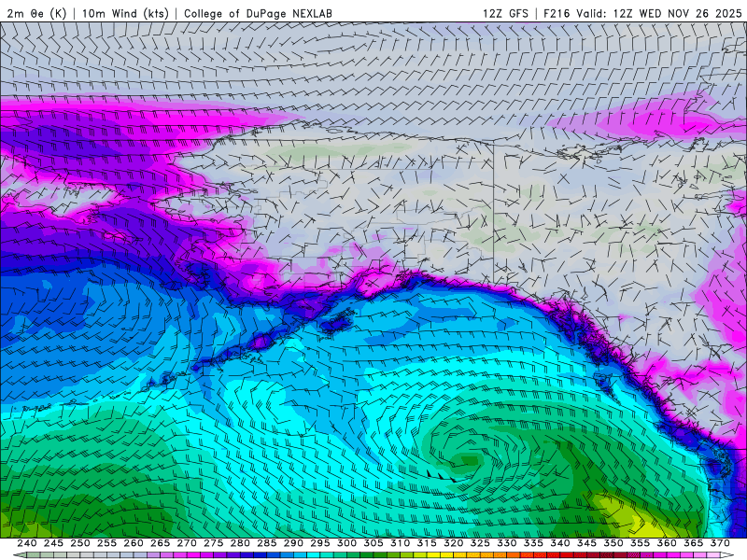Click the "12Z GFS" model run label

pyautogui.click(x=505, y=14)
